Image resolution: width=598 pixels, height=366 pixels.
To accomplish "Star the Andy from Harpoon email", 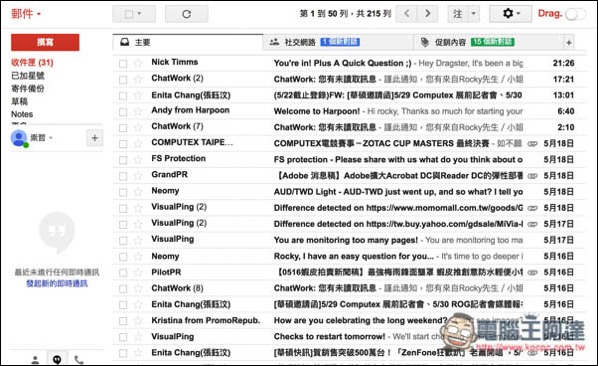I will (x=138, y=111).
